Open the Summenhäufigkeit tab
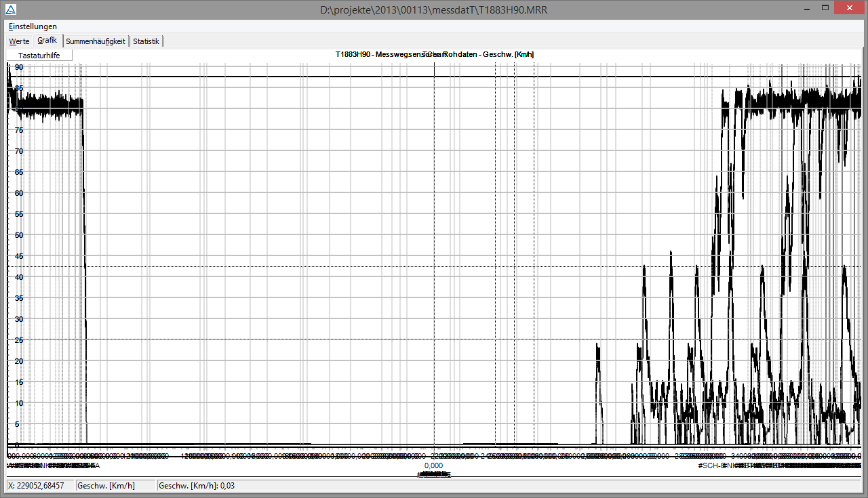This screenshot has height=498, width=868. coord(96,41)
